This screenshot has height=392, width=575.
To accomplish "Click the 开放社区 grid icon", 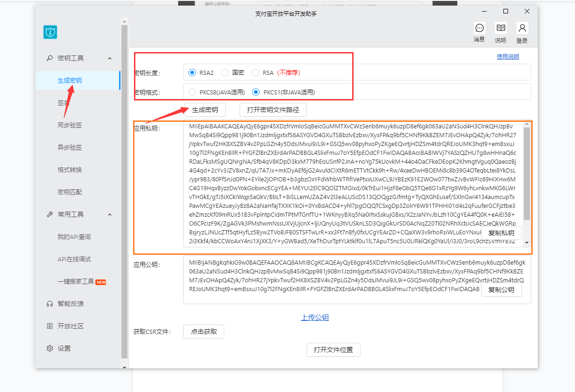I will (x=50, y=326).
